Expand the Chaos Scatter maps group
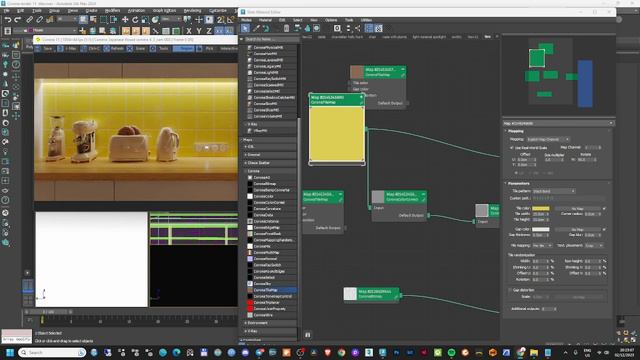 click(x=270, y=163)
